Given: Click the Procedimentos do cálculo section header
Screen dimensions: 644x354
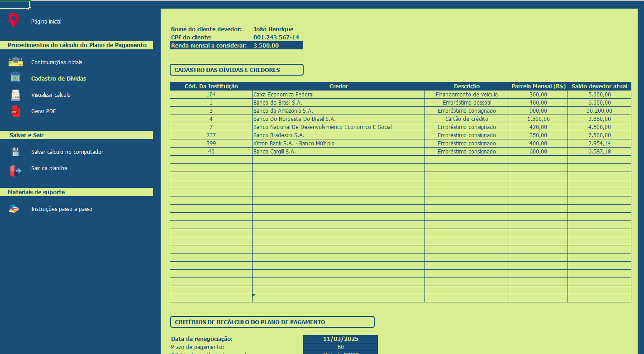Looking at the screenshot, I should click(76, 45).
